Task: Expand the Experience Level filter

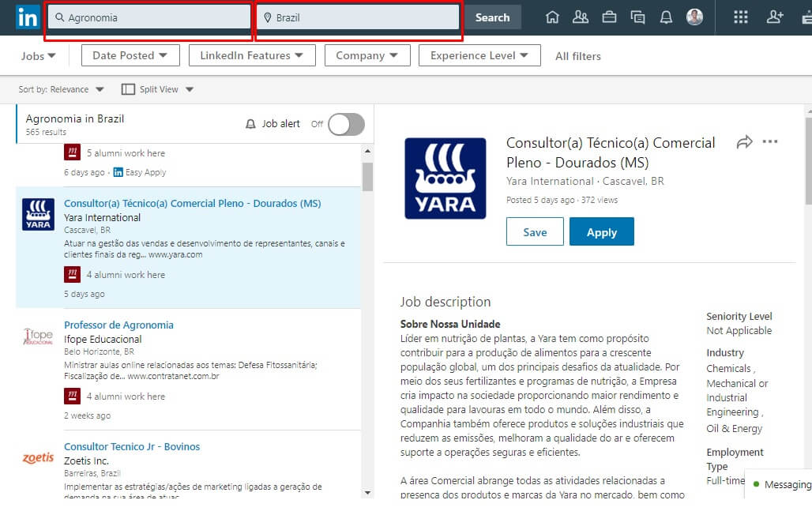Action: 479,55
